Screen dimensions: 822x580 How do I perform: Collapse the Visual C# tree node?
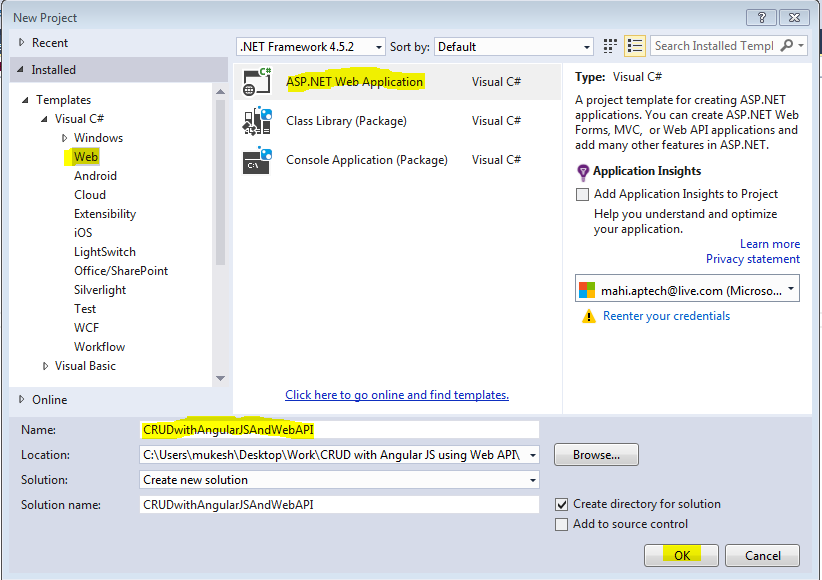pos(44,119)
